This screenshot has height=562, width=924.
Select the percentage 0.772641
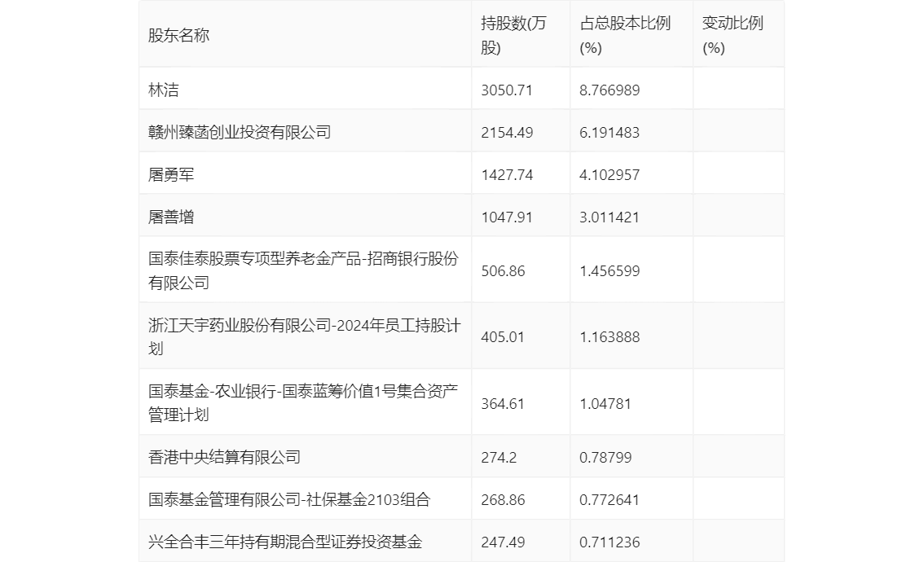[x=609, y=500]
